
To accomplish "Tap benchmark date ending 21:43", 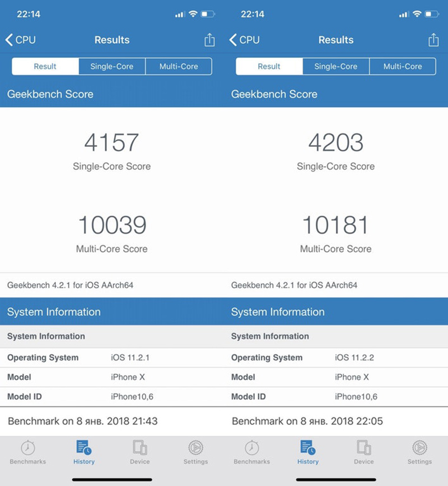I will click(83, 421).
